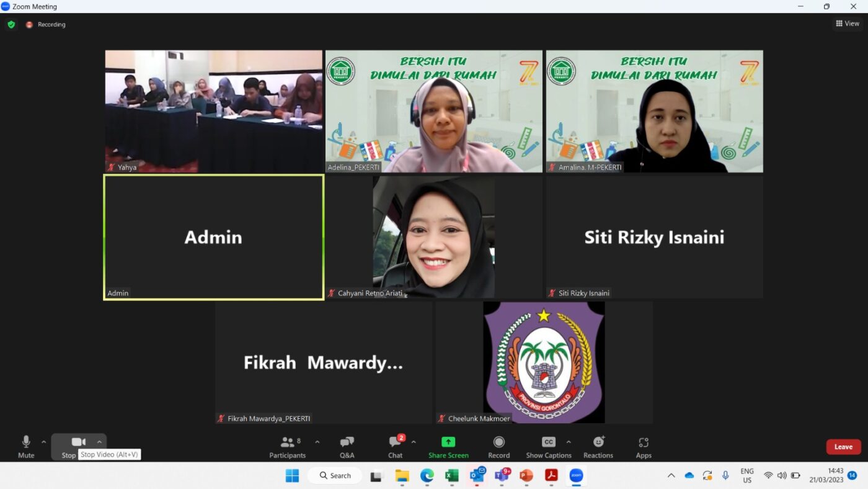
Task: Stop the camera video
Action: pos(77,442)
